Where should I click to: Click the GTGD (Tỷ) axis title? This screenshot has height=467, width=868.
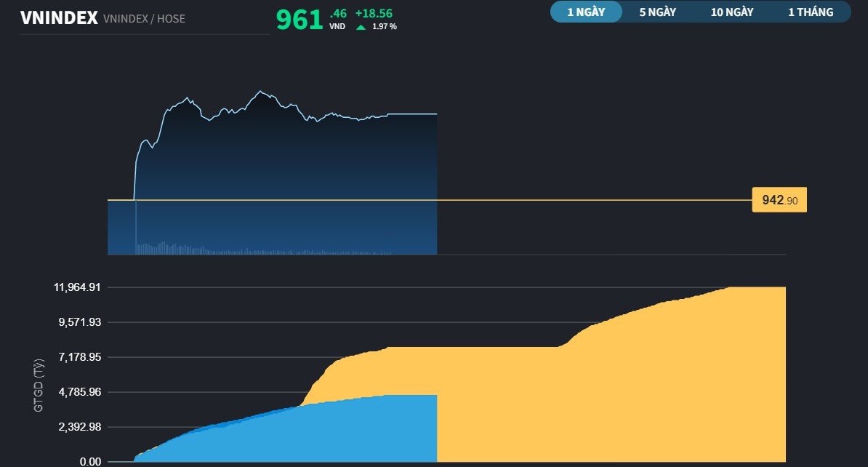pos(39,386)
